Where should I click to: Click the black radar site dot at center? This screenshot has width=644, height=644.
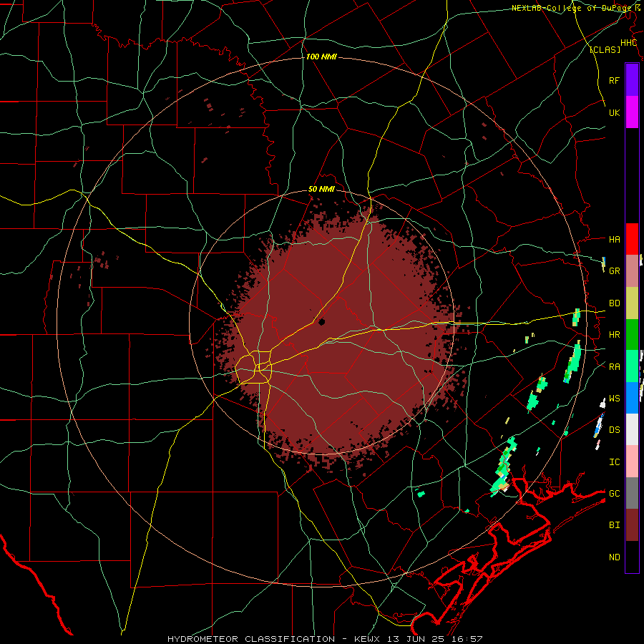pos(321,322)
